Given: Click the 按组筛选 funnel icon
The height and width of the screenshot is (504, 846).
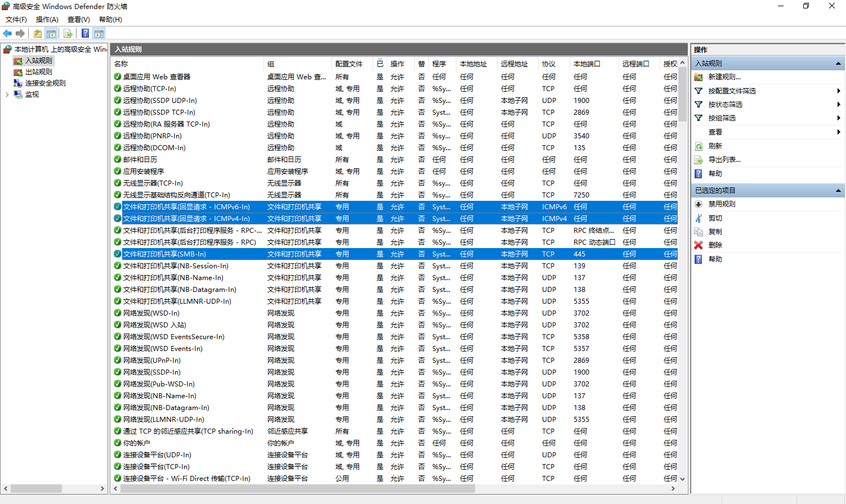Looking at the screenshot, I should [699, 118].
